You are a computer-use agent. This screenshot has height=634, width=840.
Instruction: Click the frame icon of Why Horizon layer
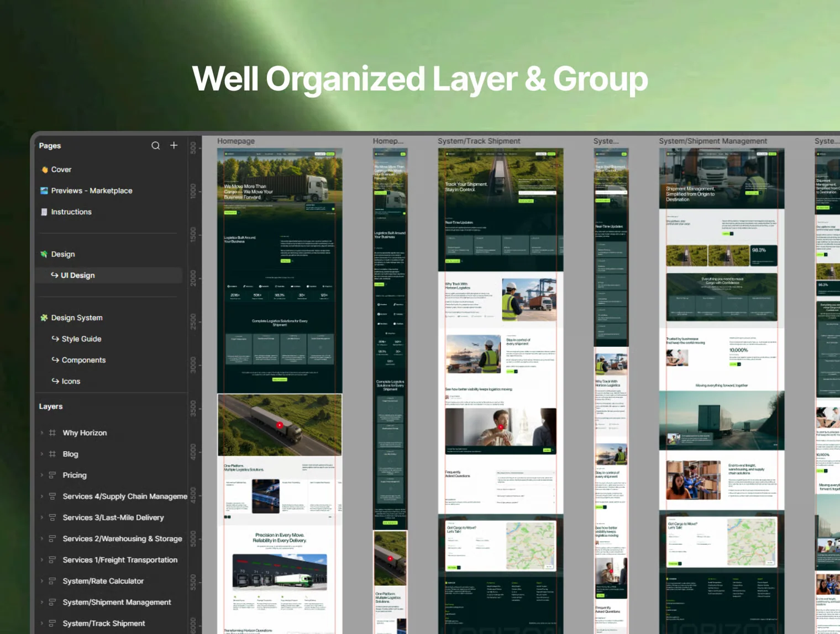point(53,433)
